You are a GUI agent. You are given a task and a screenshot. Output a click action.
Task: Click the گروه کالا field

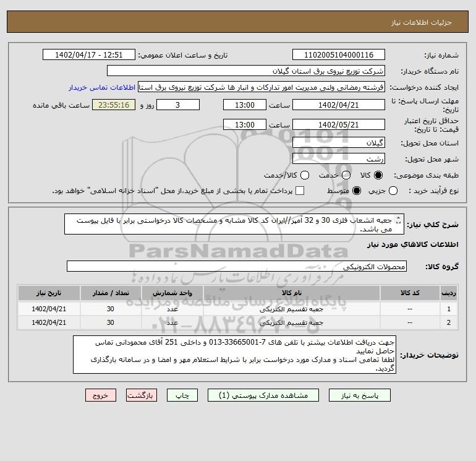(237, 267)
